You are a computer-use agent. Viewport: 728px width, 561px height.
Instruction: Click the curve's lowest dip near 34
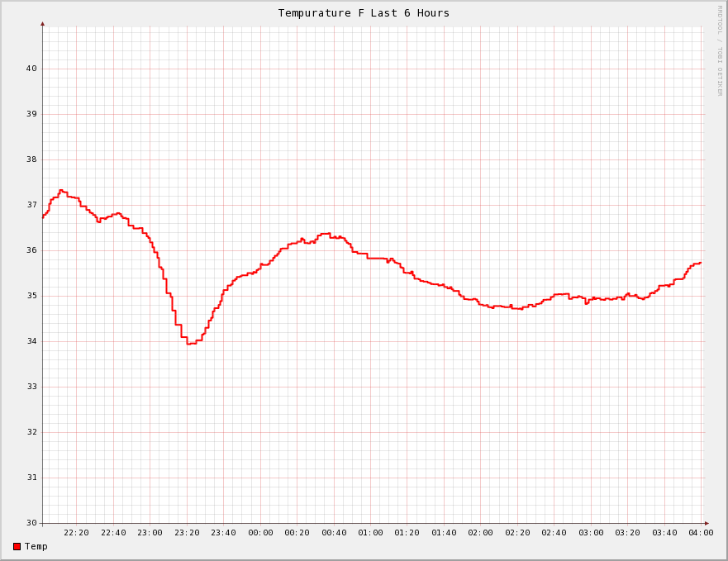[x=190, y=343]
